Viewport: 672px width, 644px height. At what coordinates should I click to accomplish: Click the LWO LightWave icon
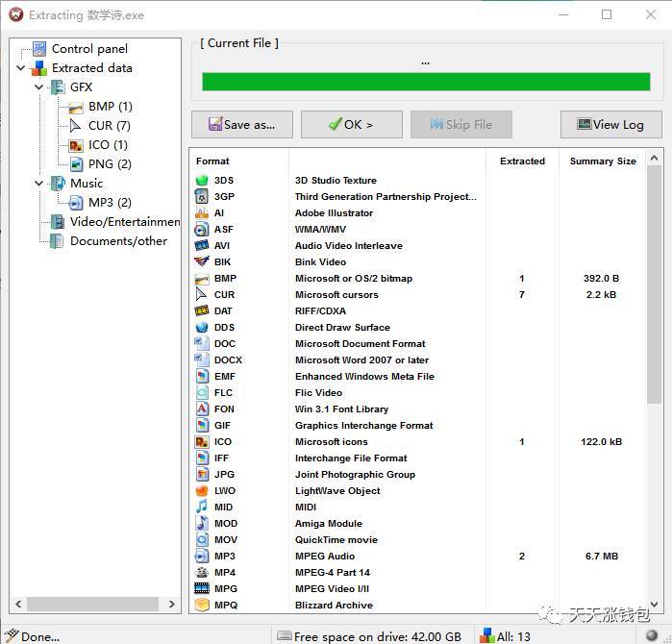(x=202, y=490)
